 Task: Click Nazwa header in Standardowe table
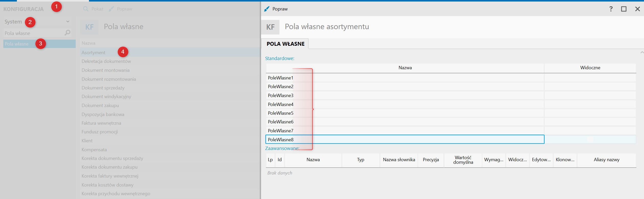point(405,68)
